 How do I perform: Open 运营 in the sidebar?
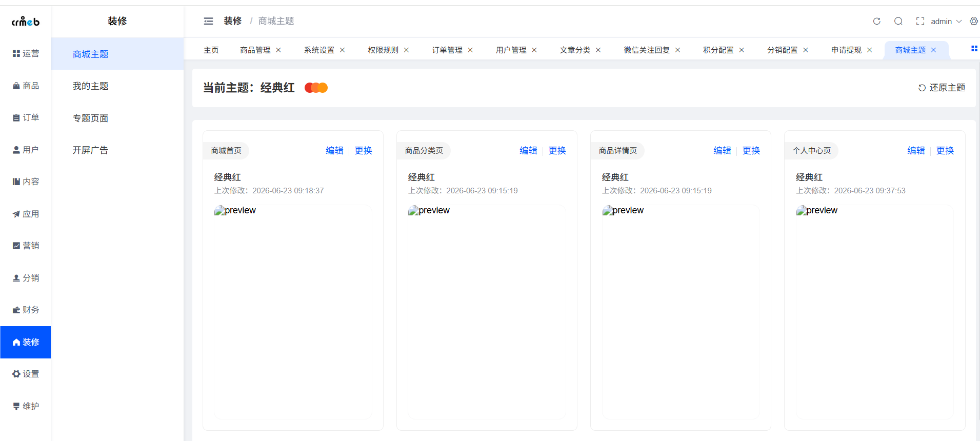[x=26, y=53]
